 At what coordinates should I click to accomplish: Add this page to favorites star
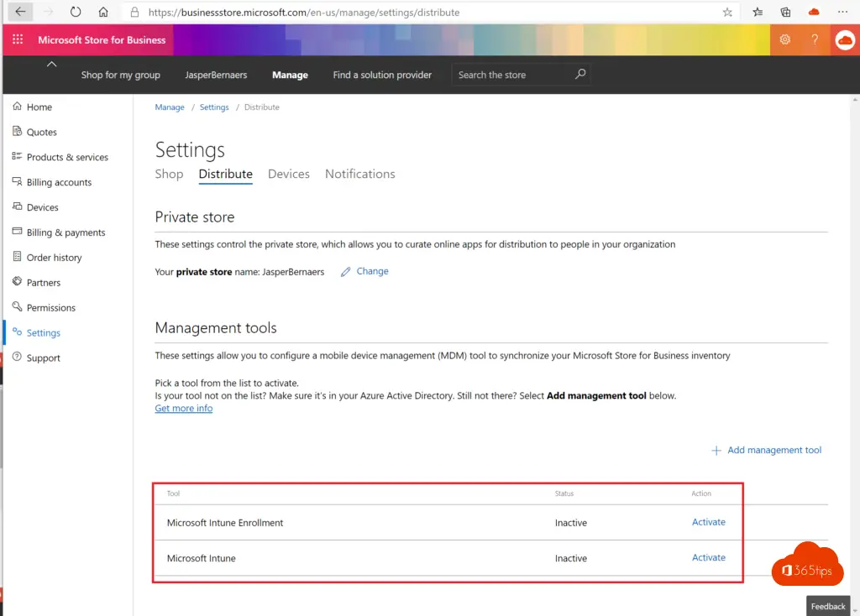pos(727,12)
